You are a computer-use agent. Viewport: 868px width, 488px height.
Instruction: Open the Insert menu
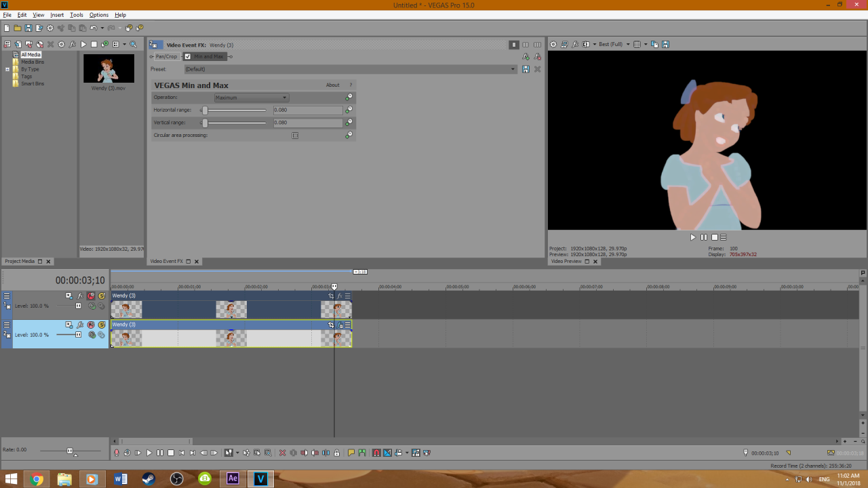[x=57, y=15]
